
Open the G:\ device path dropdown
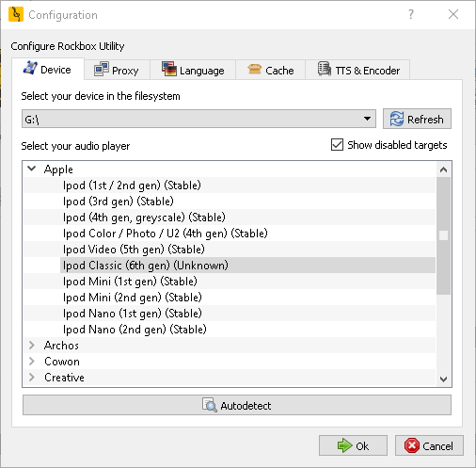pyautogui.click(x=198, y=119)
